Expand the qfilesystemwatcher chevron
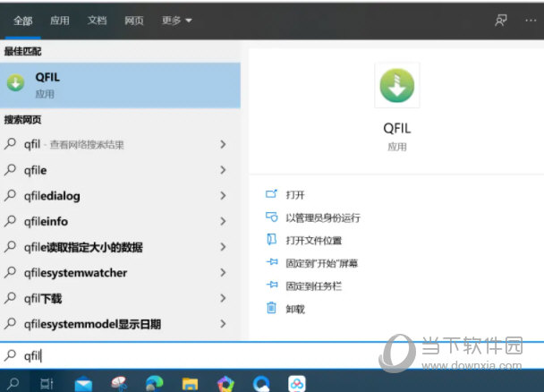Image resolution: width=544 pixels, height=392 pixels. click(x=223, y=273)
